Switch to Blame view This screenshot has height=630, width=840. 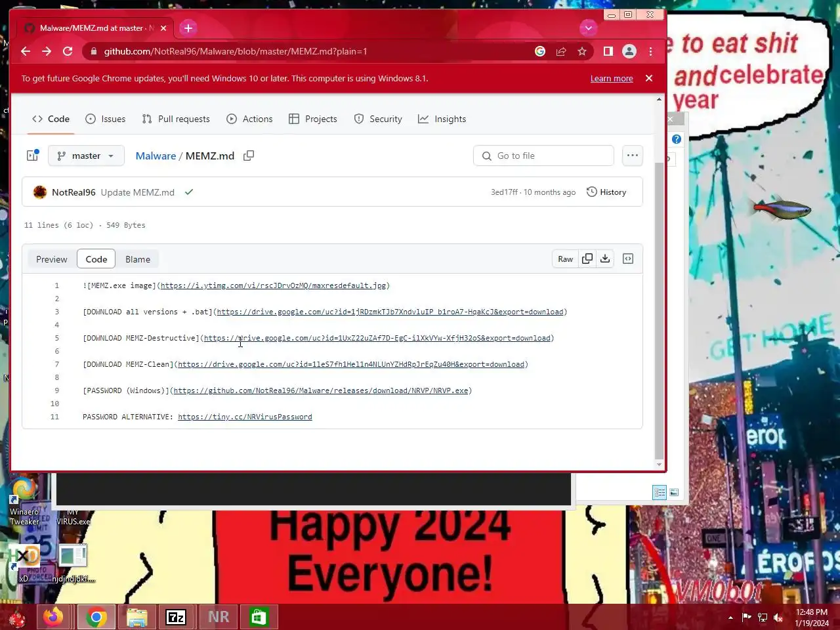coord(138,259)
